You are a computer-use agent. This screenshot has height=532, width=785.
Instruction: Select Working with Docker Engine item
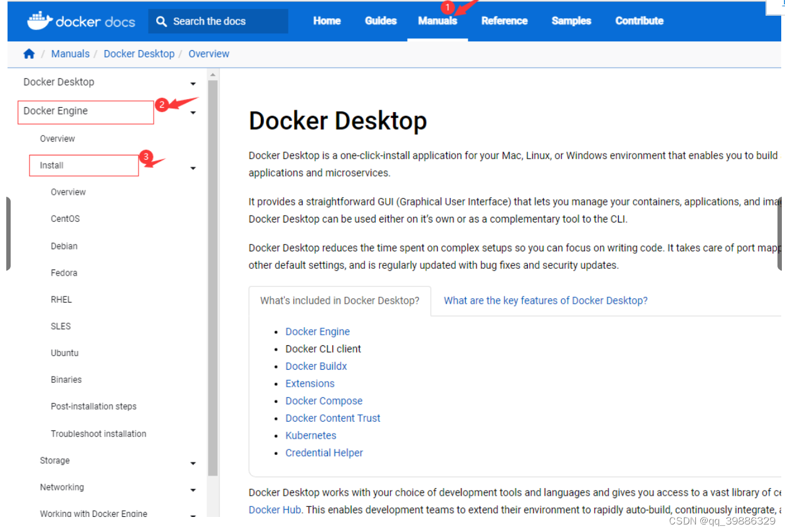[93, 514]
